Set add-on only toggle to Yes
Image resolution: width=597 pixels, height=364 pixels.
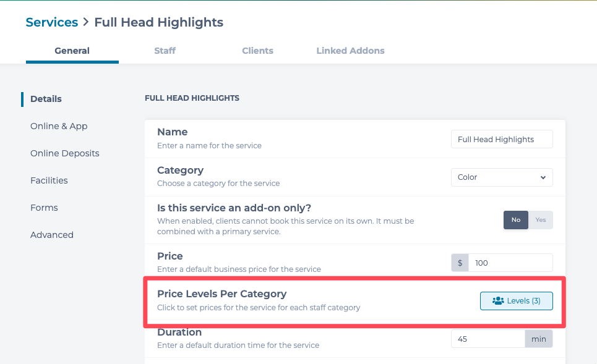point(541,220)
